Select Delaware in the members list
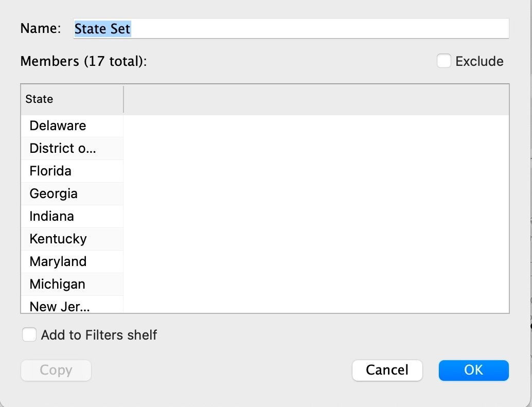The image size is (532, 407). [58, 126]
